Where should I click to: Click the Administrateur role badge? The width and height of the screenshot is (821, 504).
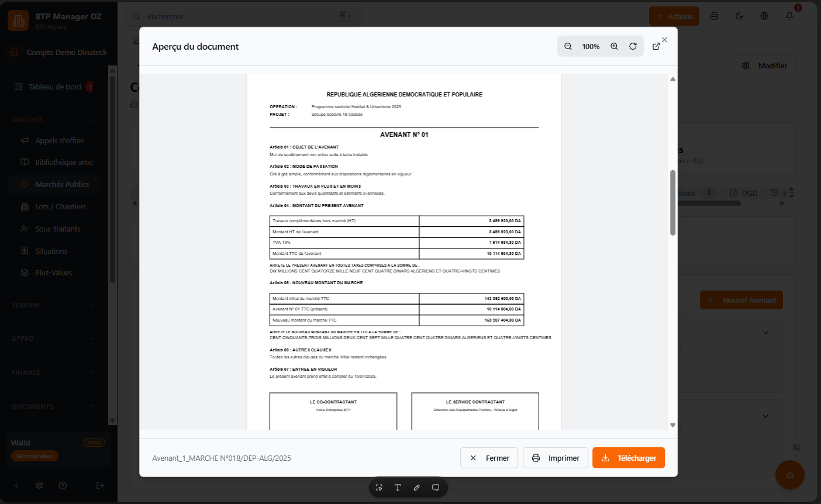tap(35, 455)
